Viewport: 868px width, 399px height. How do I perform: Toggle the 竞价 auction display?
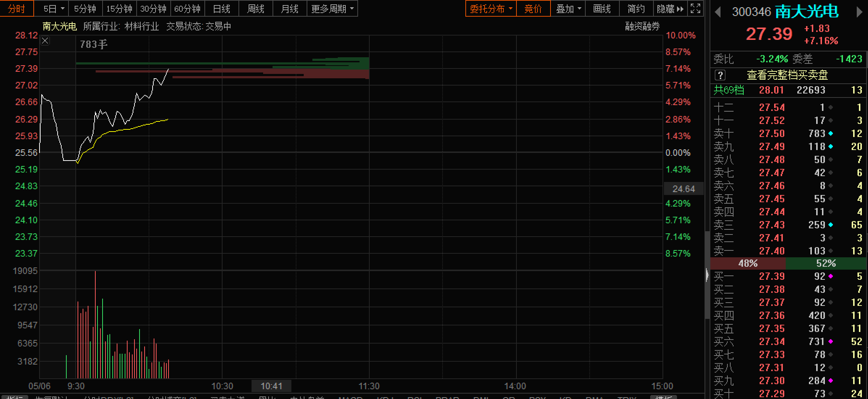(x=533, y=9)
